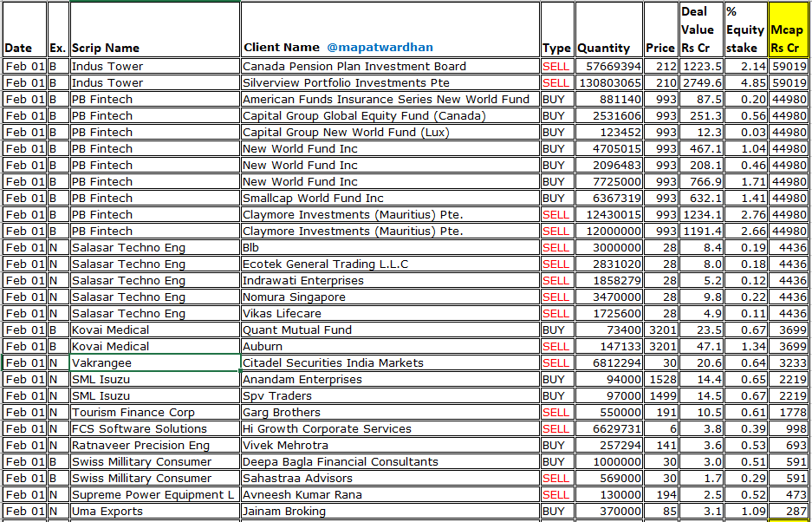The height and width of the screenshot is (522, 812).
Task: Click quantity cell 12430015
Action: pos(609,214)
